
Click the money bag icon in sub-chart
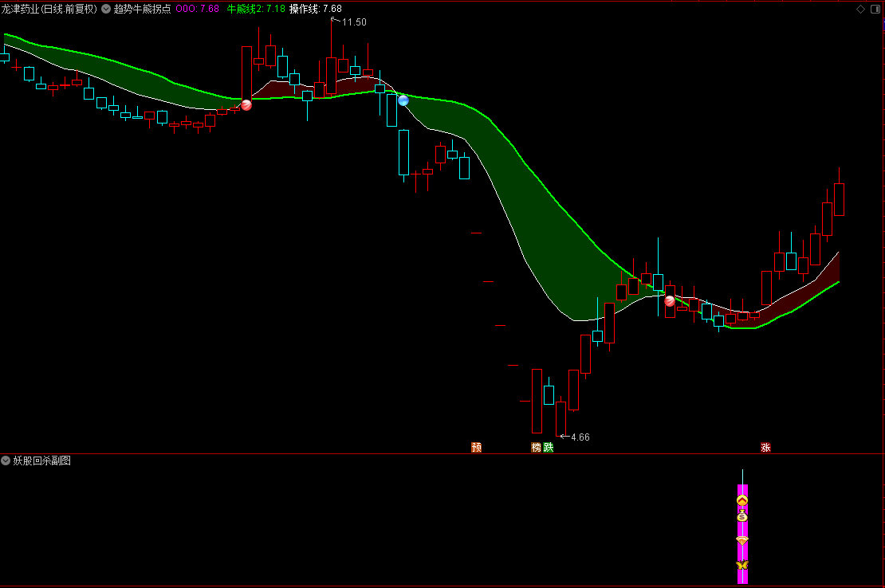[742, 516]
